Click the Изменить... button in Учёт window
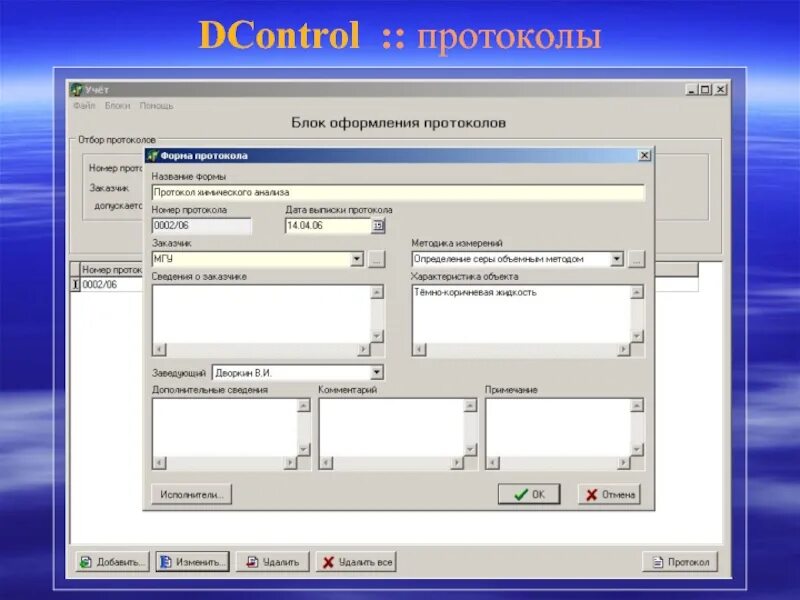Viewport: 800px width, 600px height. point(192,562)
